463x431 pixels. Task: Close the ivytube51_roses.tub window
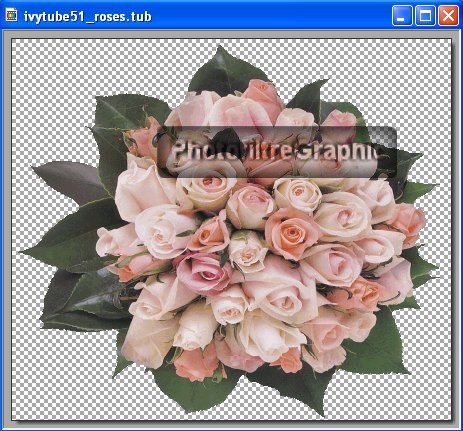point(448,15)
